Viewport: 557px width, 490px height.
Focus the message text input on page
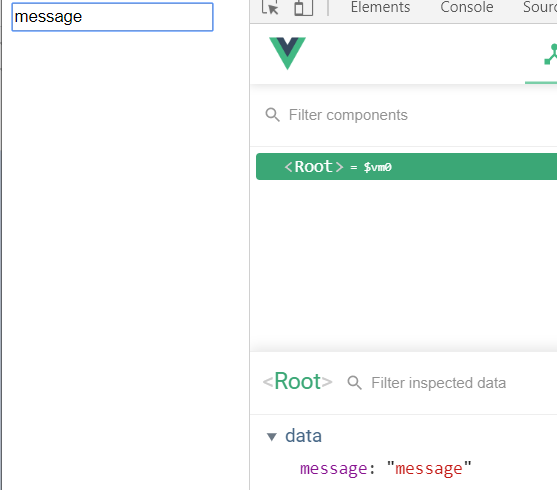click(x=113, y=17)
